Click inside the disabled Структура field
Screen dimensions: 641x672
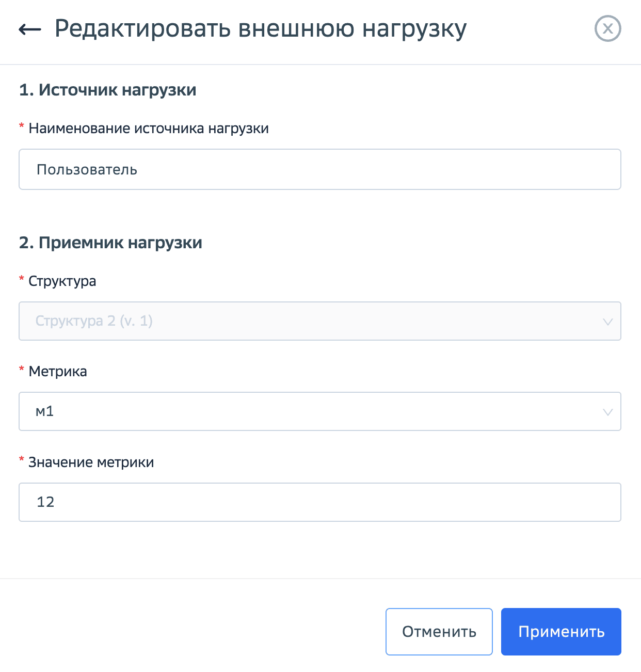coord(320,321)
